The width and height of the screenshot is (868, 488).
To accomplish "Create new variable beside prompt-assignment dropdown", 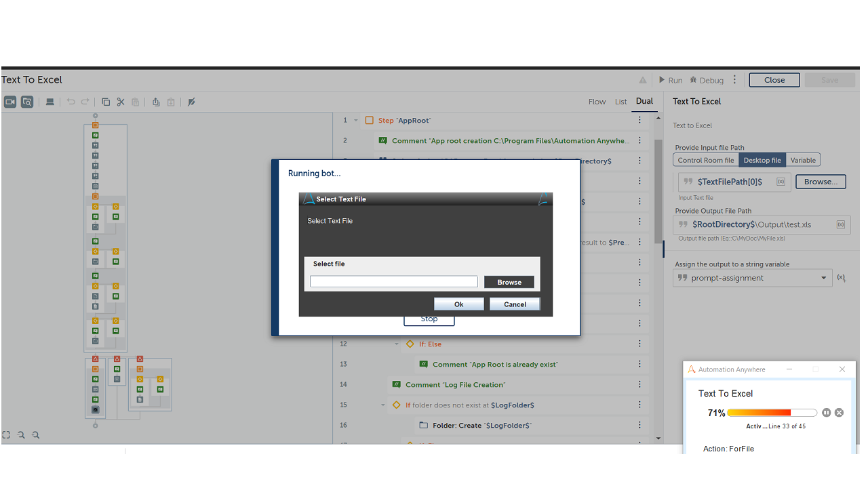I will point(841,278).
